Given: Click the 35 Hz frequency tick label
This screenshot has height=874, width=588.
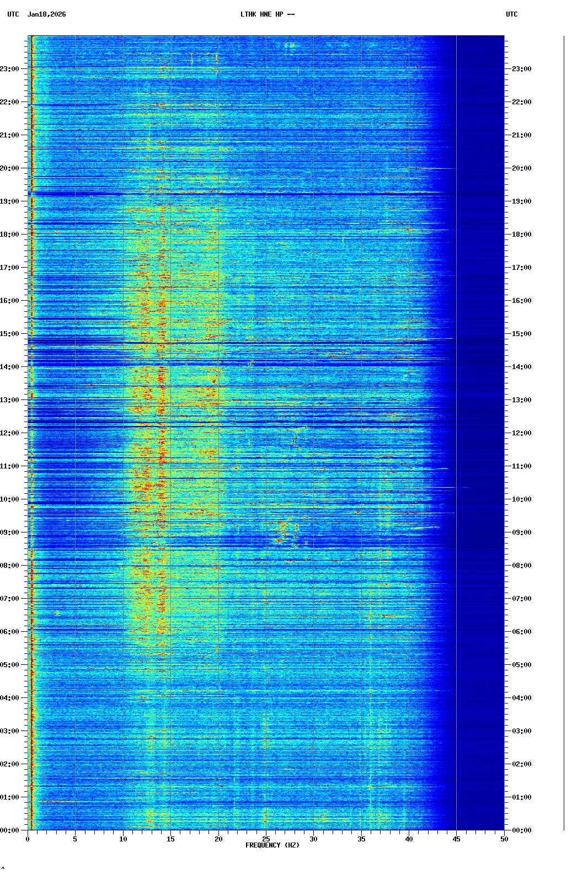Looking at the screenshot, I should coord(361,839).
